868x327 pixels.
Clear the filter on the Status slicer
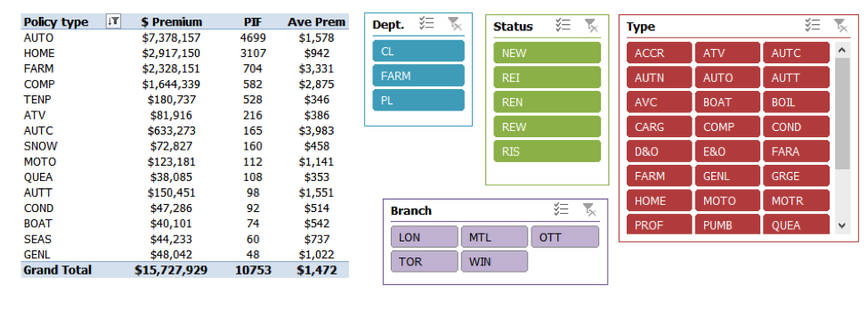tap(591, 25)
